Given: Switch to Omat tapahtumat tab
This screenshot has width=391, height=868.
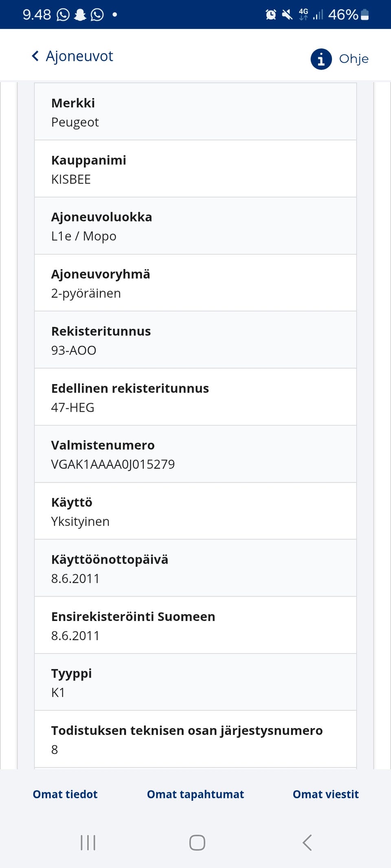Looking at the screenshot, I should click(x=195, y=794).
